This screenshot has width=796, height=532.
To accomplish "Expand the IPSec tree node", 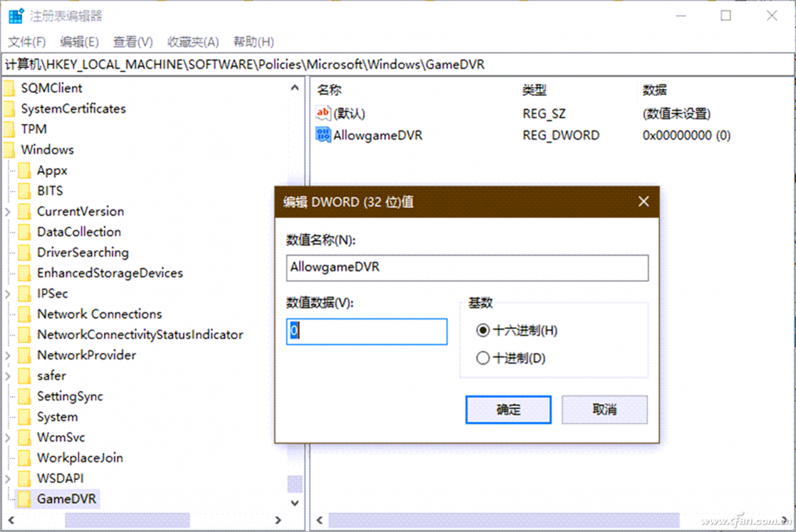I will tap(7, 294).
